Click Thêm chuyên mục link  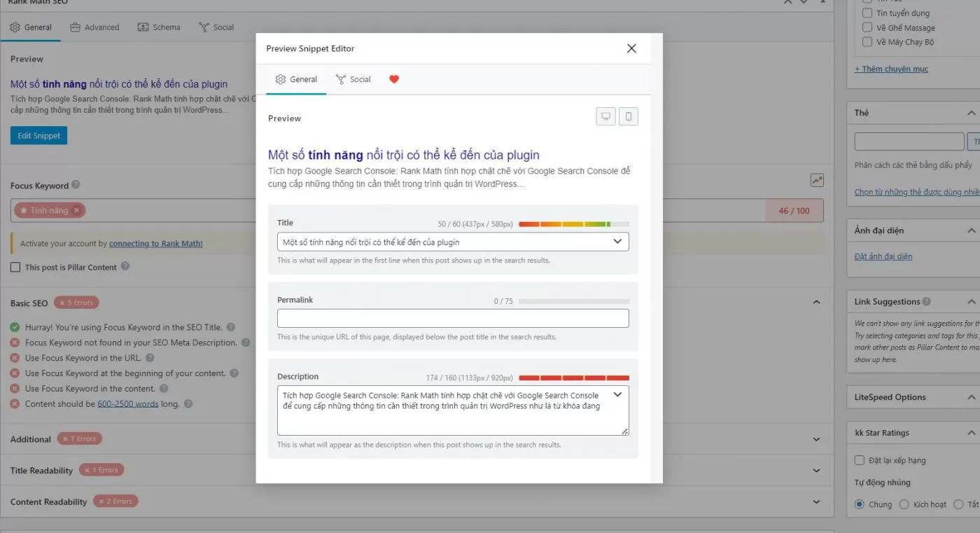[x=891, y=69]
